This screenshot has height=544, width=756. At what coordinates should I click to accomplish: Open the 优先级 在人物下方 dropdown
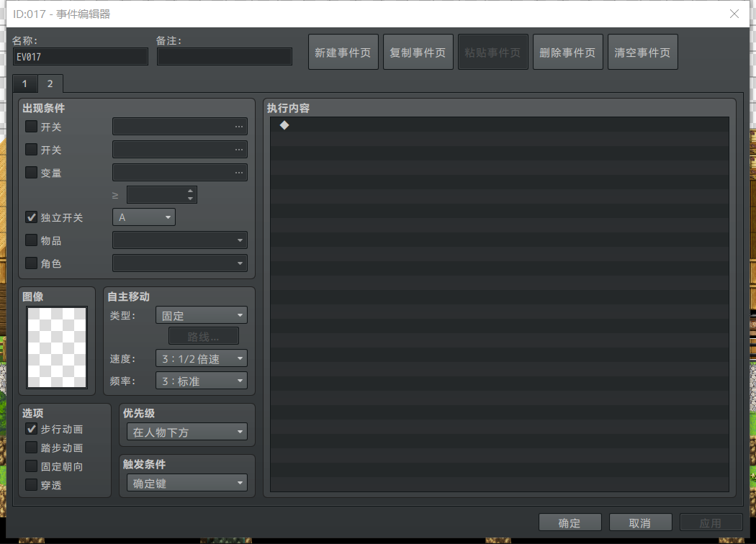pyautogui.click(x=187, y=432)
